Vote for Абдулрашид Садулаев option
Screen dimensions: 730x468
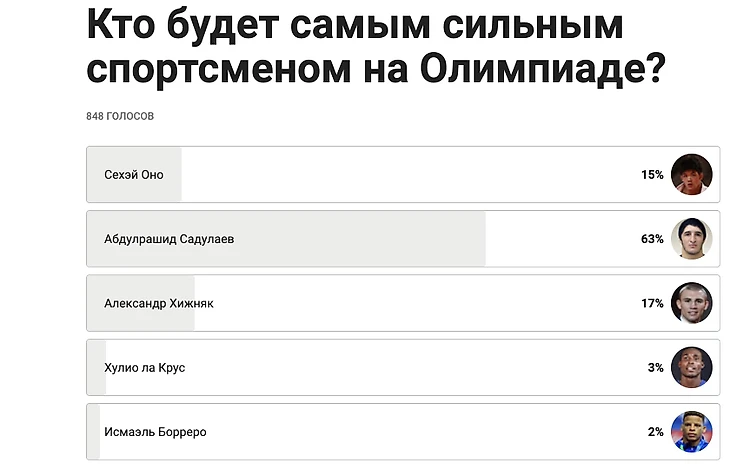403,239
